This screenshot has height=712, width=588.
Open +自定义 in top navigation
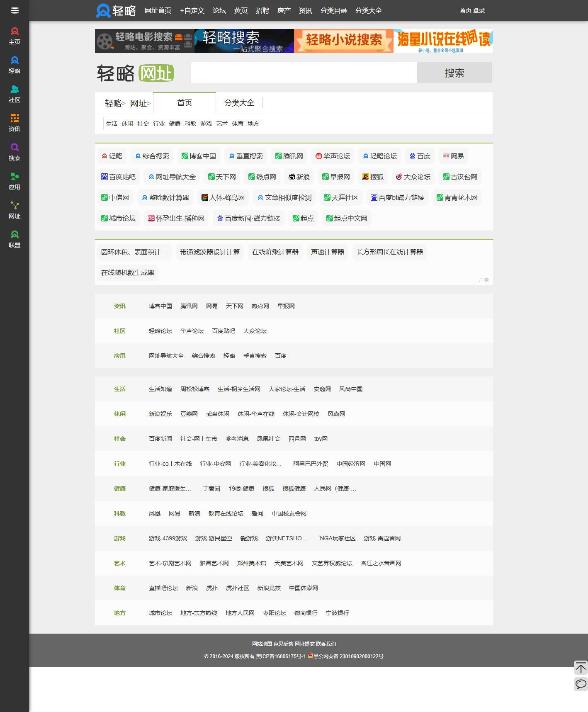coord(192,10)
